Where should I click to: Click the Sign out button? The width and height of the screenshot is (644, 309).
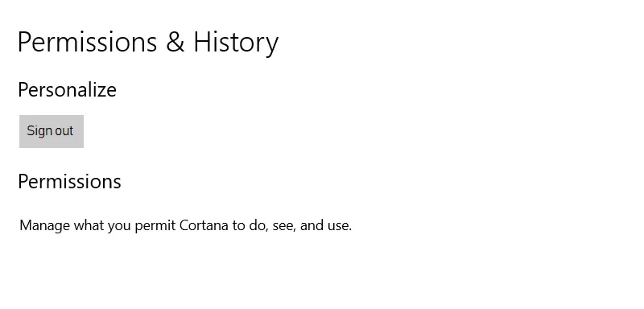tap(52, 131)
